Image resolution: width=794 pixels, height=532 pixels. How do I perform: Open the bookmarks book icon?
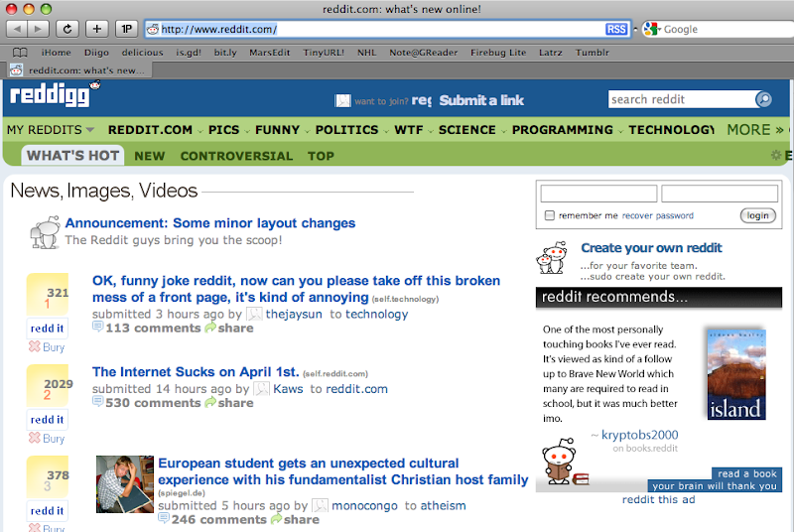click(x=20, y=53)
